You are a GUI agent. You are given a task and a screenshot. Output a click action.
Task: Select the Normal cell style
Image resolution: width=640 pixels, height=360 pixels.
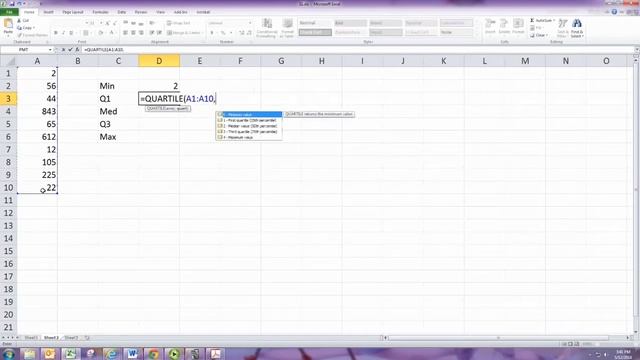pos(315,23)
